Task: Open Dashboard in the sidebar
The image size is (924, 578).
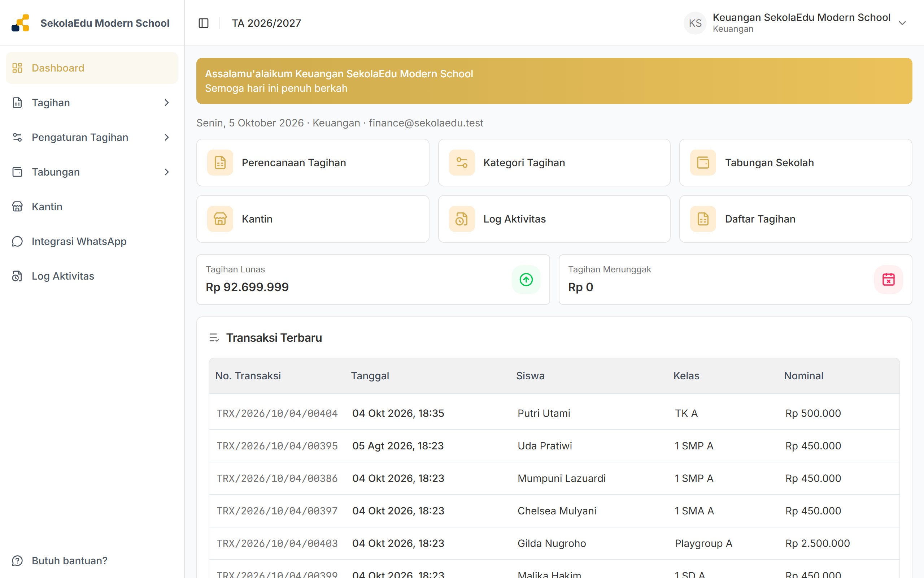Action: point(92,68)
